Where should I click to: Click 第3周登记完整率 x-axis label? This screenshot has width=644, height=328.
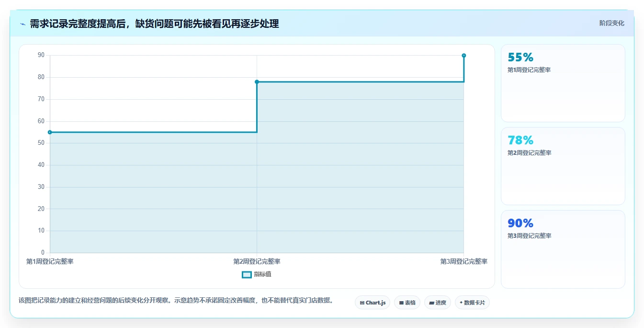463,261
